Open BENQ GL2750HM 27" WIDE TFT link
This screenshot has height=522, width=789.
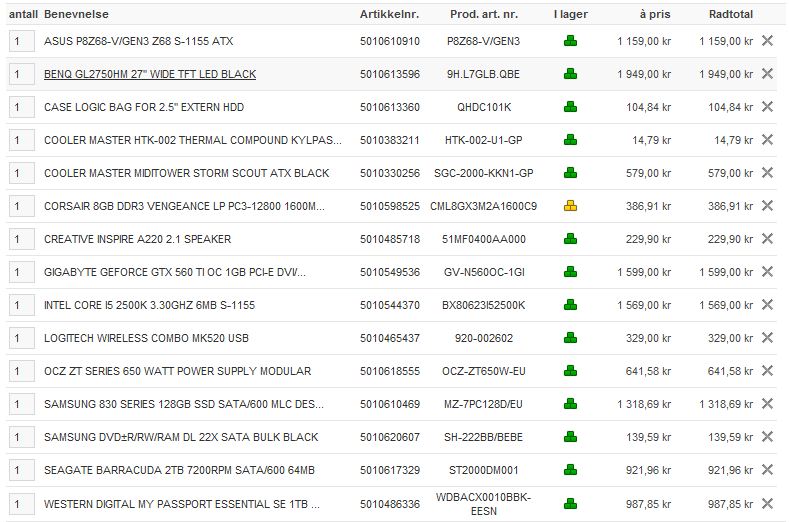150,74
